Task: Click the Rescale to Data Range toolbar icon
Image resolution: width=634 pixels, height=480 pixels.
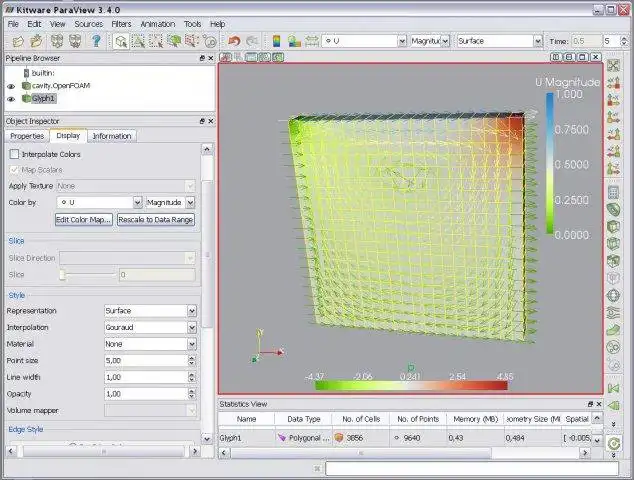Action: [312, 41]
